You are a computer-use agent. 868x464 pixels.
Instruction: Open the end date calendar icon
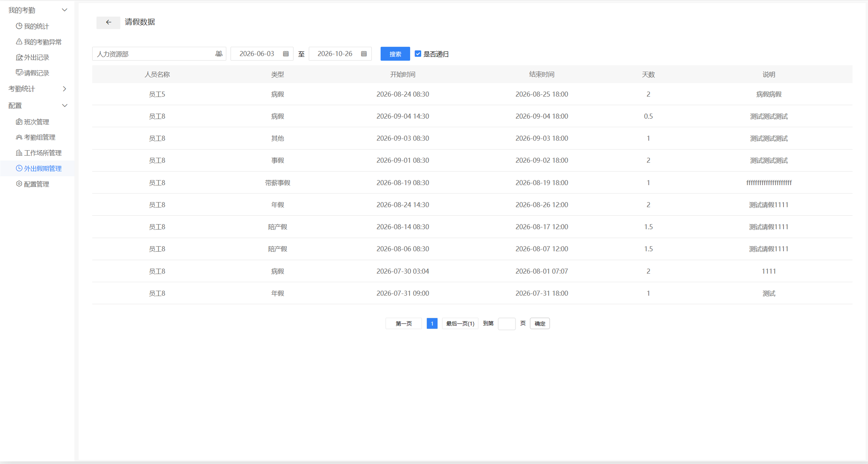click(364, 54)
